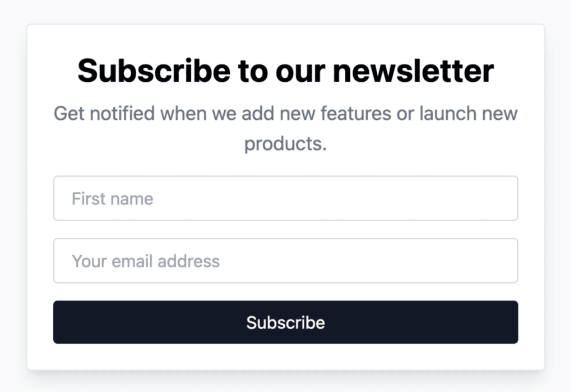Click the empty right end of email field
Image resolution: width=574 pixels, height=392 pixels.
point(476,261)
